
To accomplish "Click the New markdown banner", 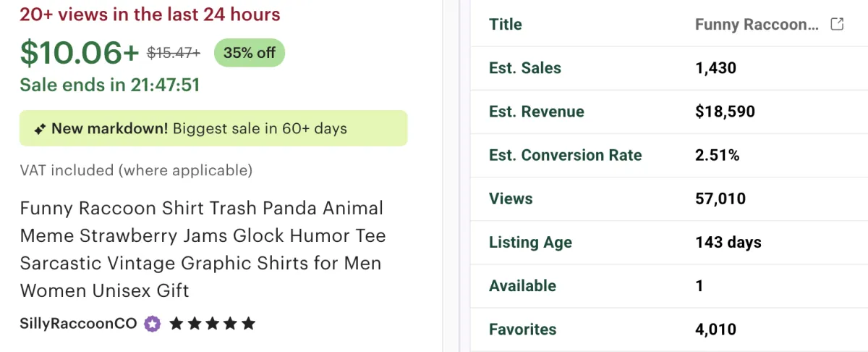I will [213, 128].
